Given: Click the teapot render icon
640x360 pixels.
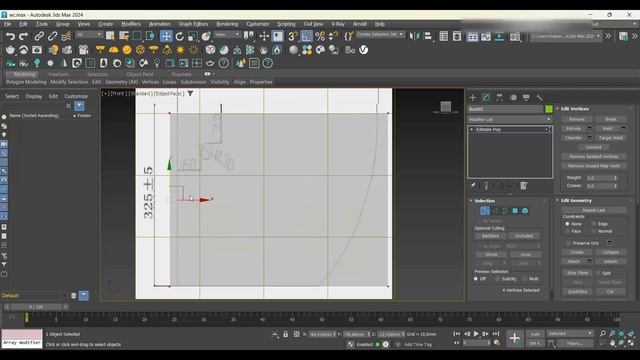Looking at the screenshot, I should pos(10,50).
